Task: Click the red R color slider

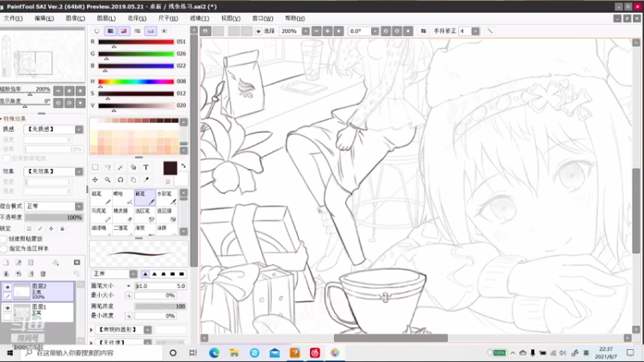Action: pyautogui.click(x=136, y=42)
